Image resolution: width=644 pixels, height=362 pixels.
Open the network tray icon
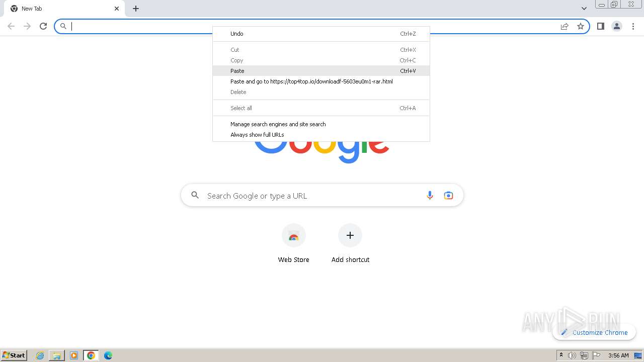pyautogui.click(x=584, y=355)
